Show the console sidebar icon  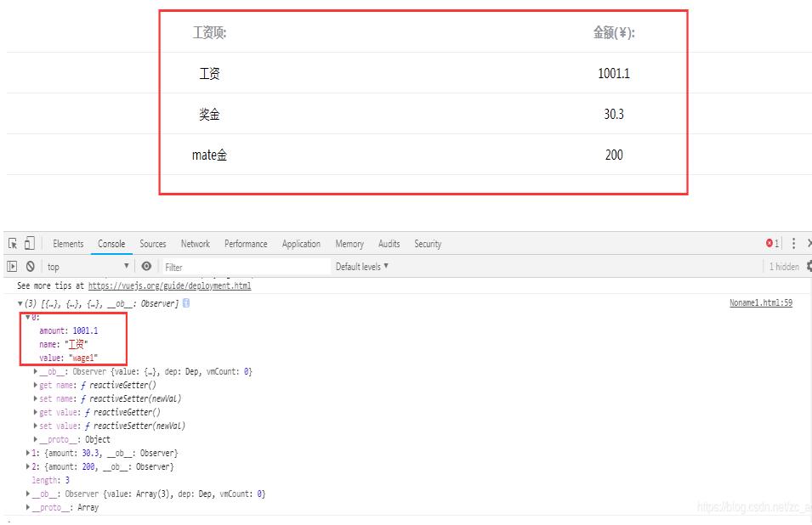click(x=12, y=267)
